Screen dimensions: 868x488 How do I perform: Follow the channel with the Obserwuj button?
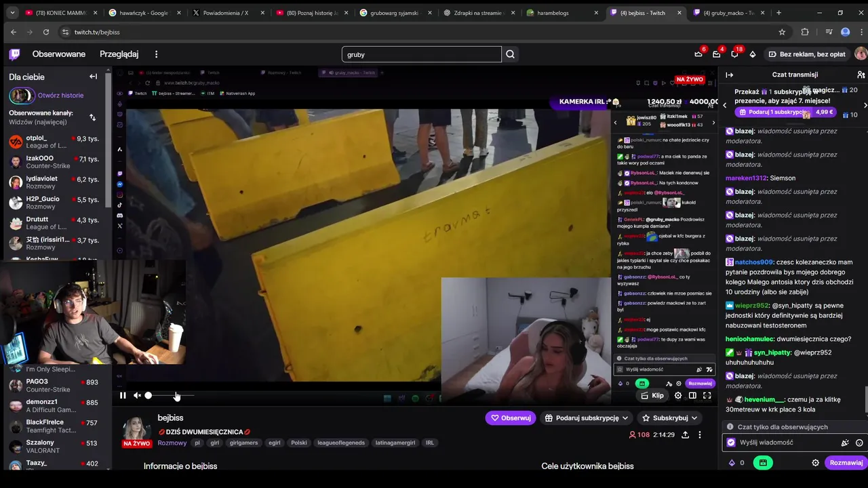(x=511, y=418)
